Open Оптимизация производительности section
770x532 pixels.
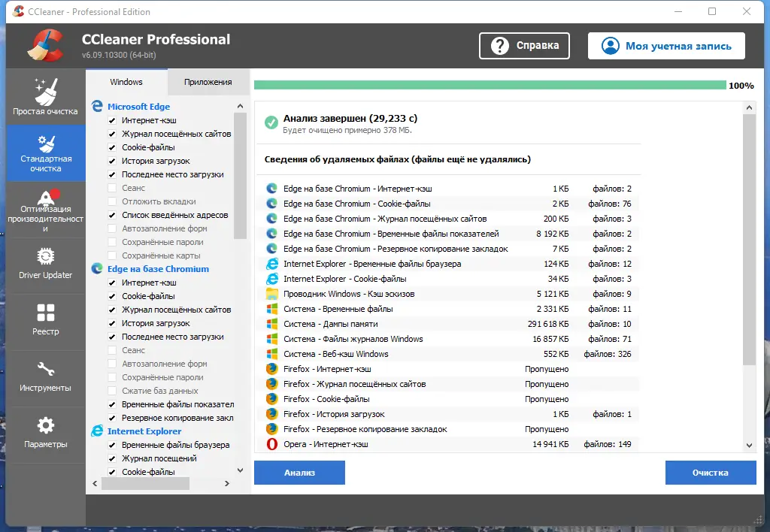[x=45, y=210]
